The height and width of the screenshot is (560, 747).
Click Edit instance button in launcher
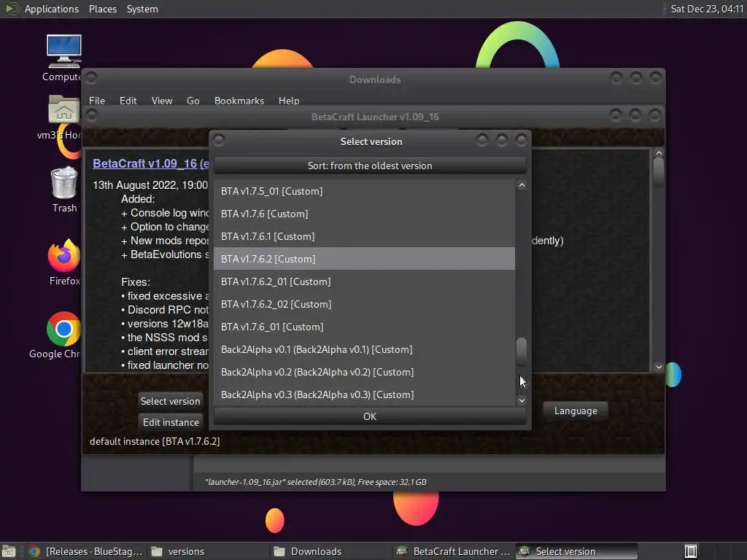(x=171, y=422)
